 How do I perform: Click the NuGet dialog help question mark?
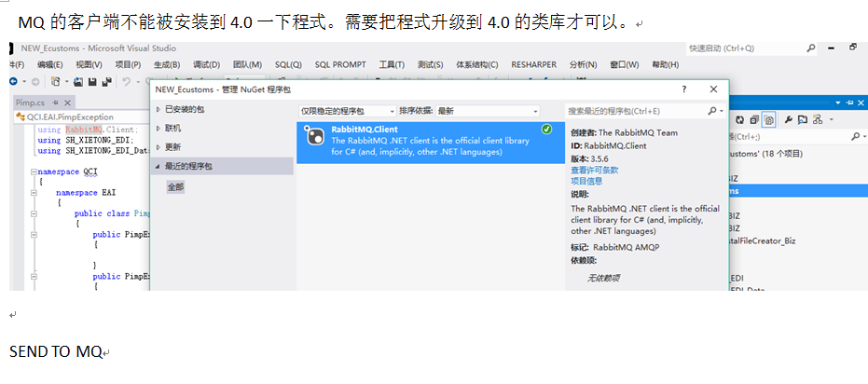[x=684, y=89]
